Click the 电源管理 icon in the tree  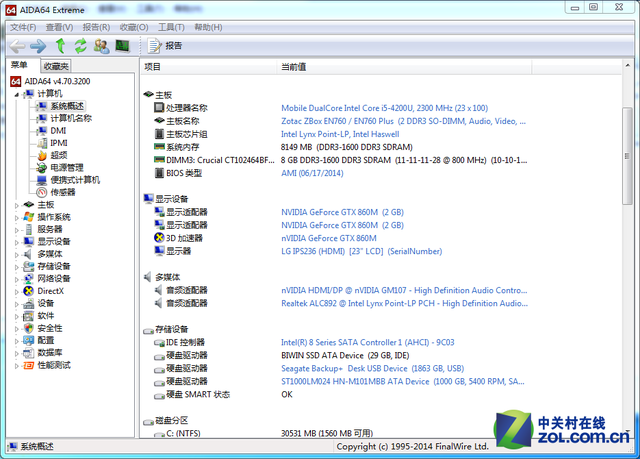click(x=42, y=168)
